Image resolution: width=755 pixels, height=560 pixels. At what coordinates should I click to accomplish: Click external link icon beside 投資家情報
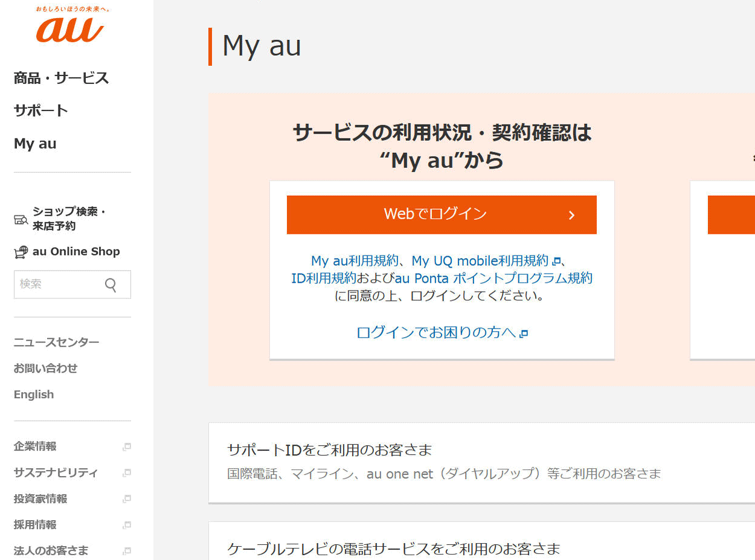(126, 500)
